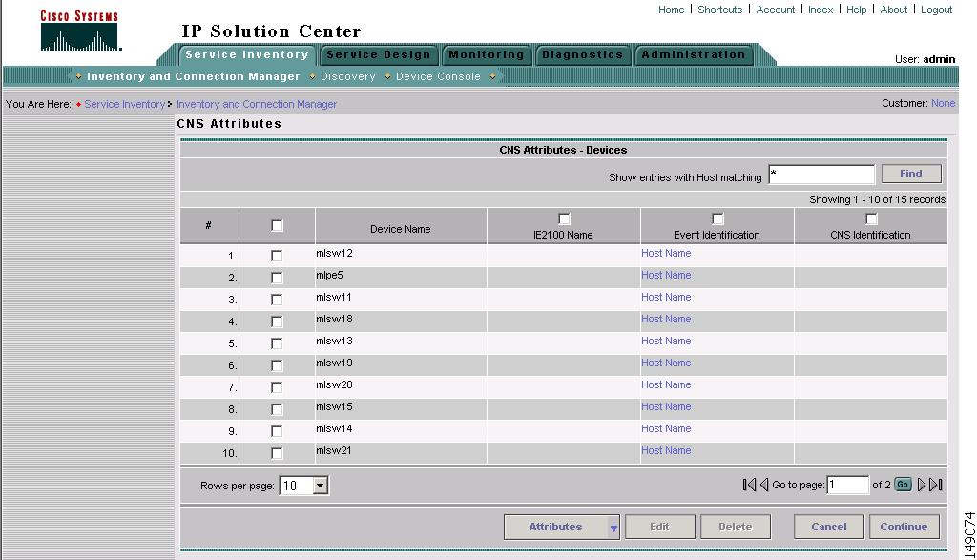Click the green Go page button

pos(903,485)
